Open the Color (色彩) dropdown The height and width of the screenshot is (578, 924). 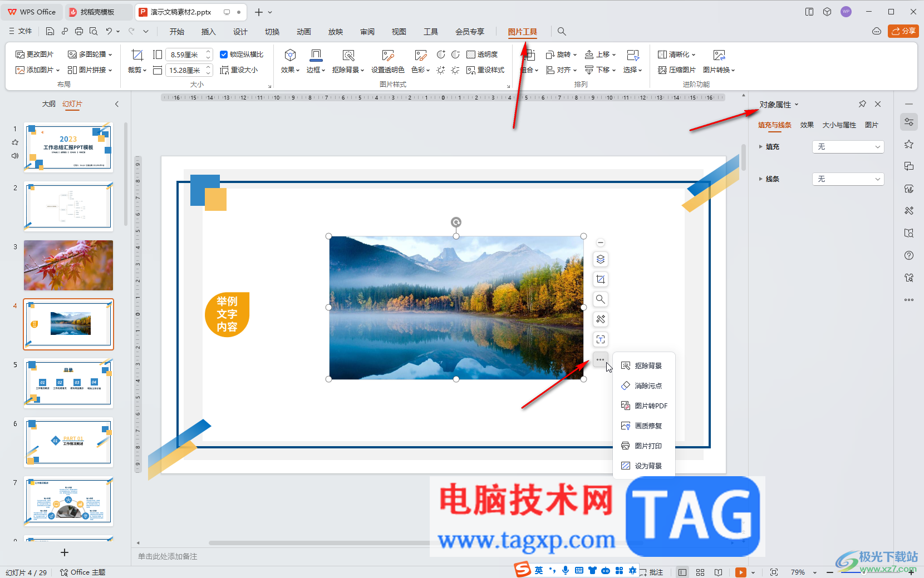click(x=420, y=61)
